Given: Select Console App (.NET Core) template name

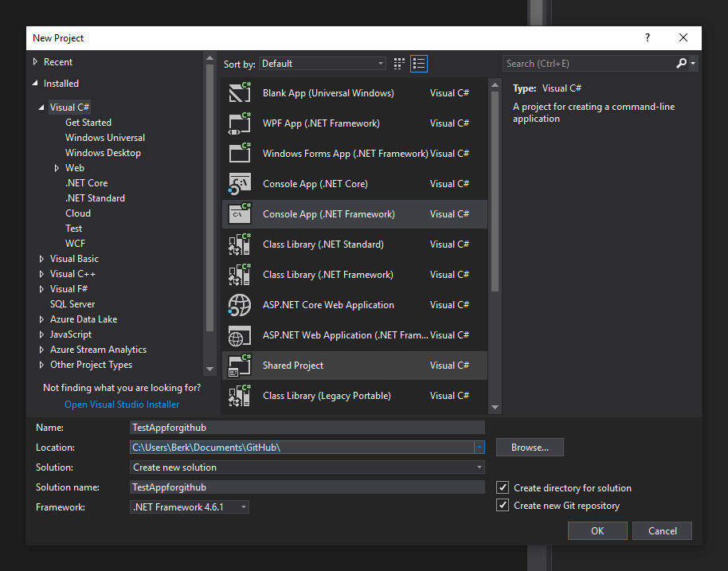Looking at the screenshot, I should 315,184.
